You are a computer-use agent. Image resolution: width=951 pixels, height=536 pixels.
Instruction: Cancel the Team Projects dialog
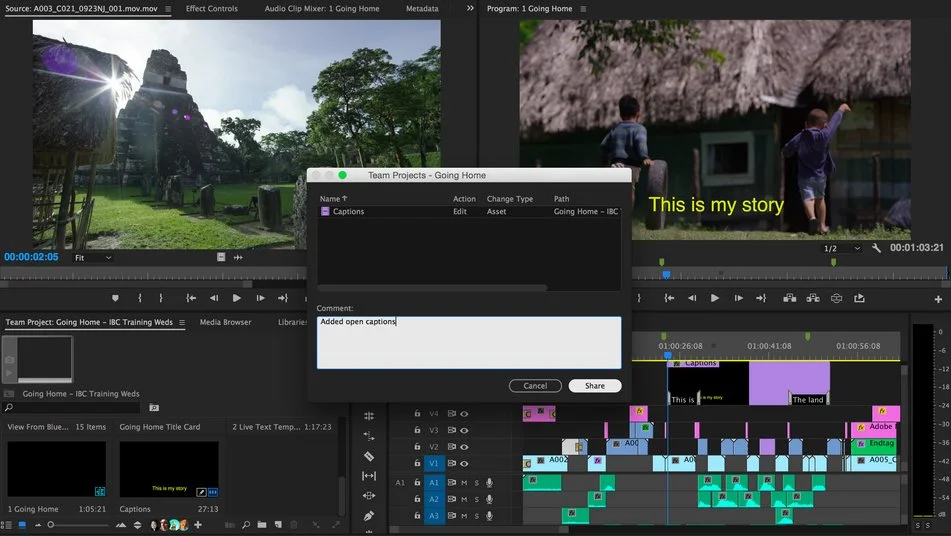[x=535, y=386]
